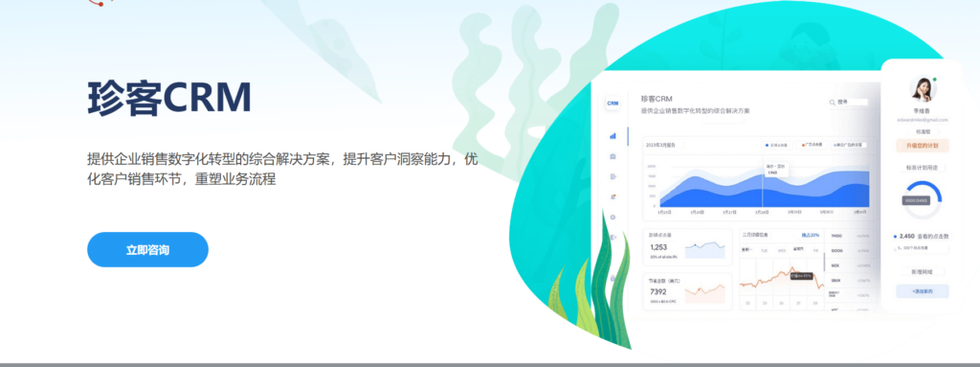
Task: Select the TUE day tab
Action: [765, 250]
